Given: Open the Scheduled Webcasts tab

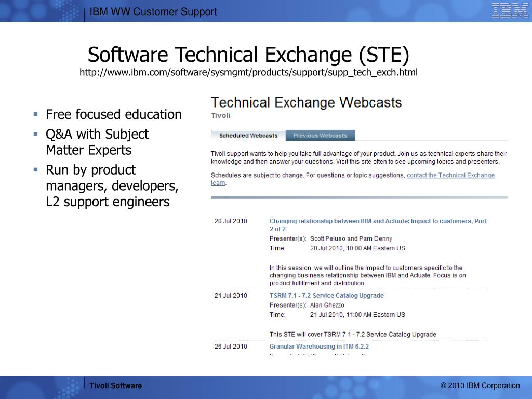Looking at the screenshot, I should point(248,136).
